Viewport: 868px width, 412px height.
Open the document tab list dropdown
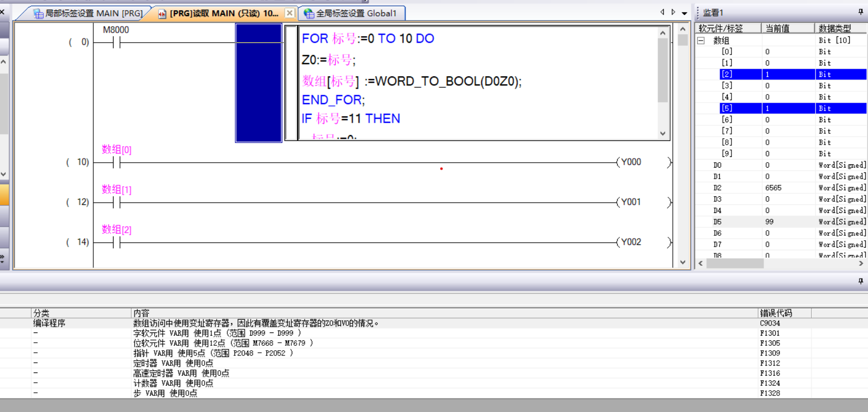pos(684,13)
